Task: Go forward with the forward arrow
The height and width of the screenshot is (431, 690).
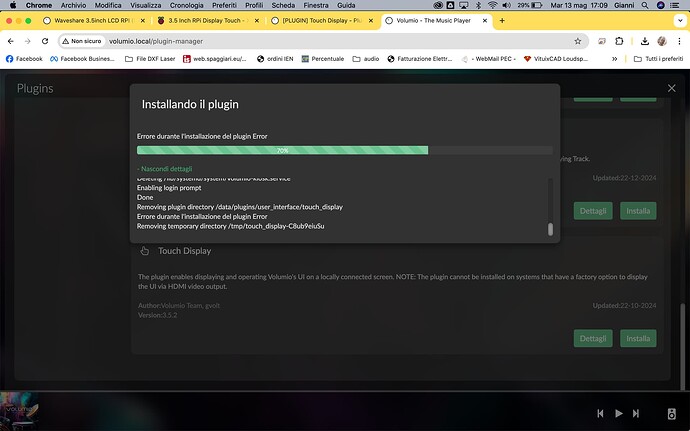Action: (x=28, y=41)
